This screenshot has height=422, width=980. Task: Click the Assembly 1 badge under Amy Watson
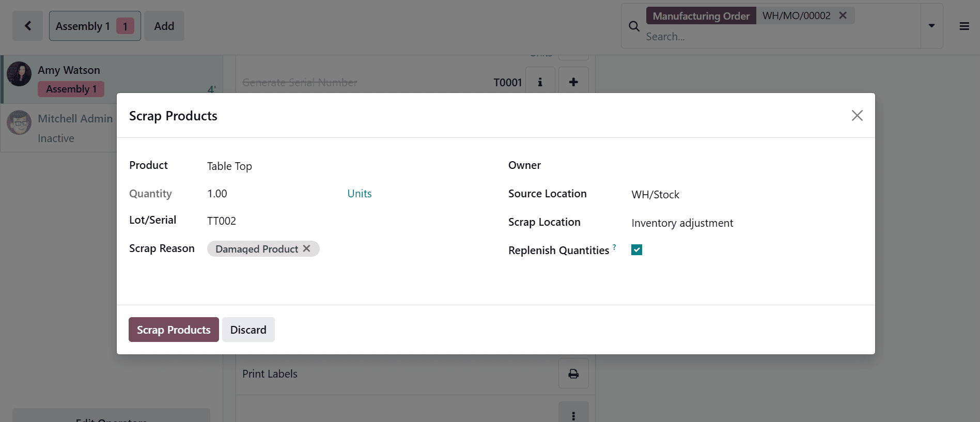(x=71, y=89)
